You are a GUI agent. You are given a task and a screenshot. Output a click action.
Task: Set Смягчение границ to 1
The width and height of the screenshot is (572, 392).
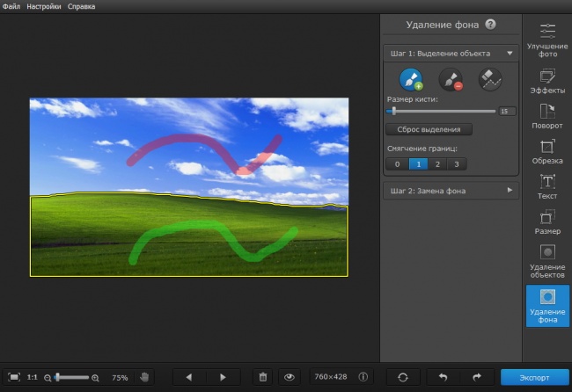(x=418, y=164)
